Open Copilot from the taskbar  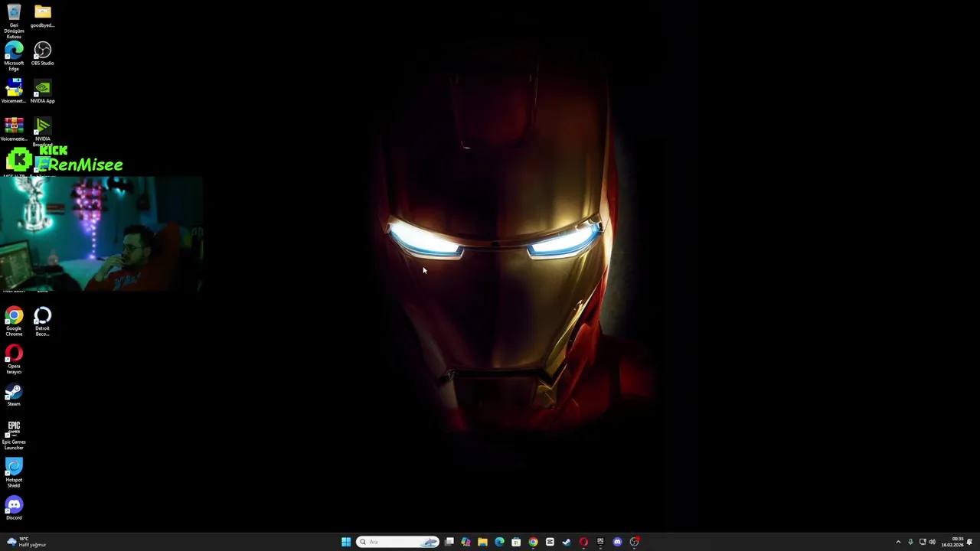(465, 542)
